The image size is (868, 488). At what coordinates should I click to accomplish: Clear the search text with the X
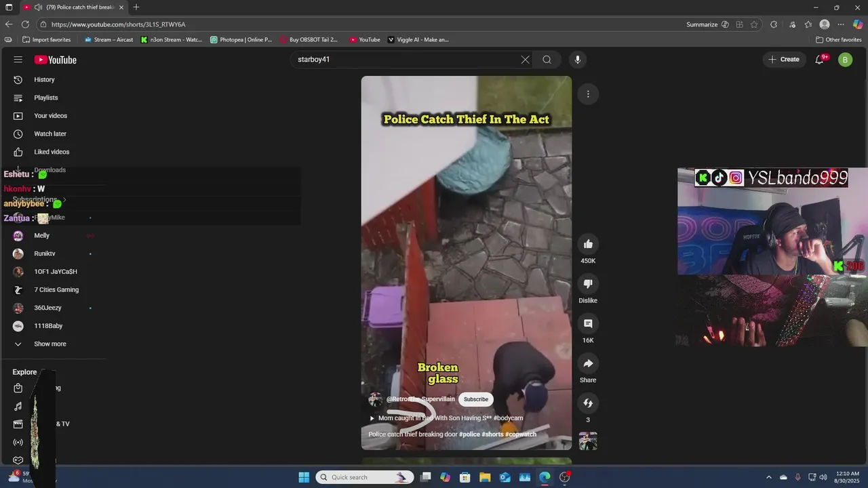[x=525, y=60]
